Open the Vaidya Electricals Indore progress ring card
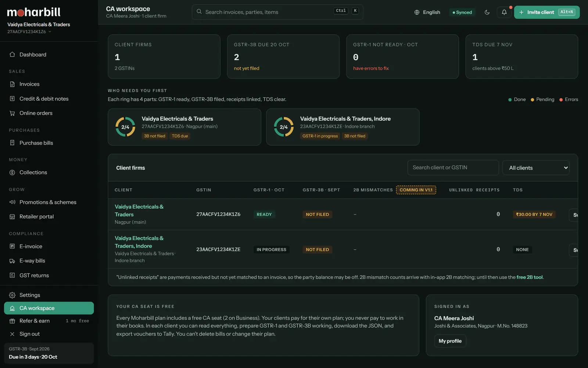This screenshot has width=588, height=368. [x=343, y=127]
